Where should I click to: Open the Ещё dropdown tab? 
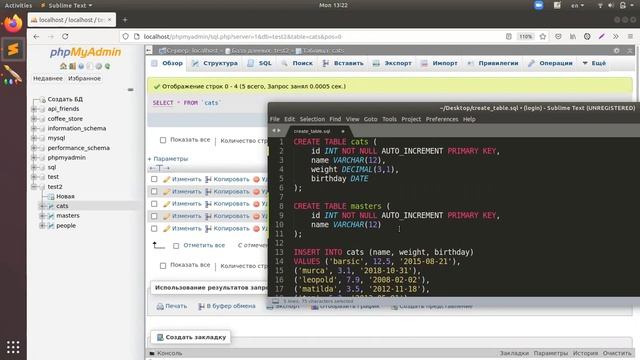point(594,63)
